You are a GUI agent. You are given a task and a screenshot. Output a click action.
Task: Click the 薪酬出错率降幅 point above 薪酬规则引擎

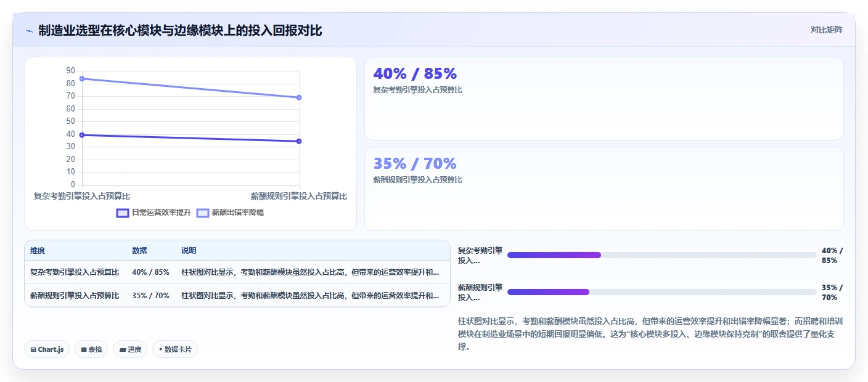coord(299,97)
